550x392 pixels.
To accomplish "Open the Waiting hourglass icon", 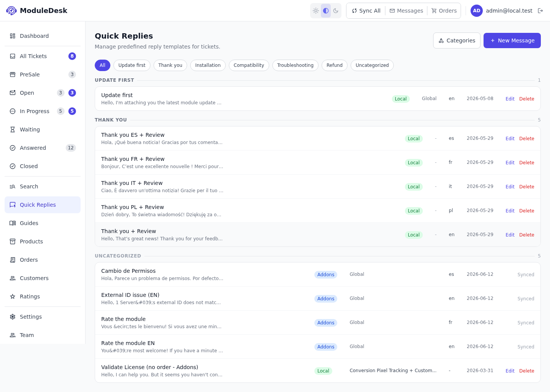I will click(x=13, y=130).
